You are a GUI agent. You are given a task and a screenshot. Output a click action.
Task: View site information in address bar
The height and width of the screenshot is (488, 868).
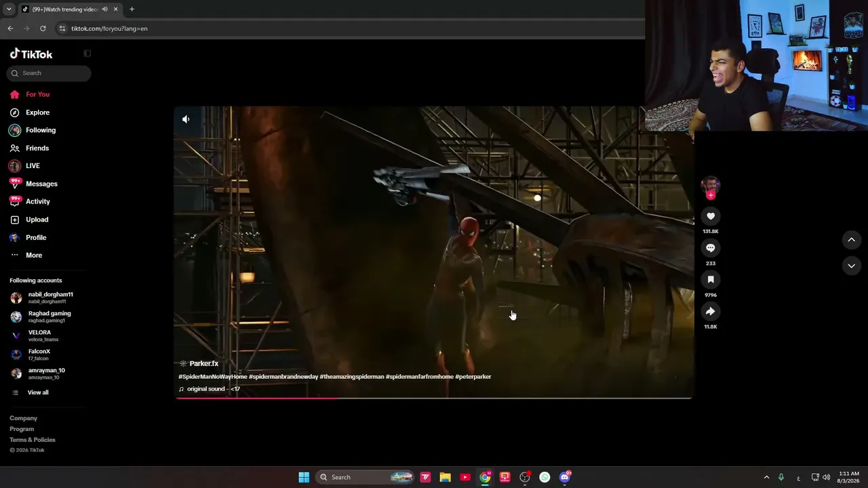tap(62, 28)
